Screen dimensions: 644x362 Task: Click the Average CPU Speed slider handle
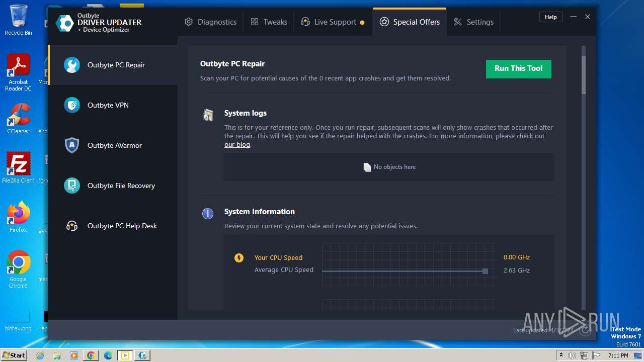(485, 271)
